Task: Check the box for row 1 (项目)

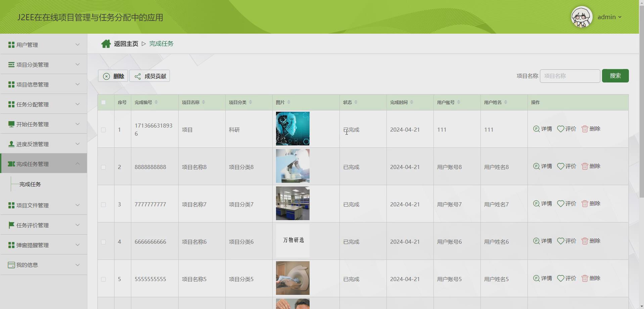Action: (103, 130)
